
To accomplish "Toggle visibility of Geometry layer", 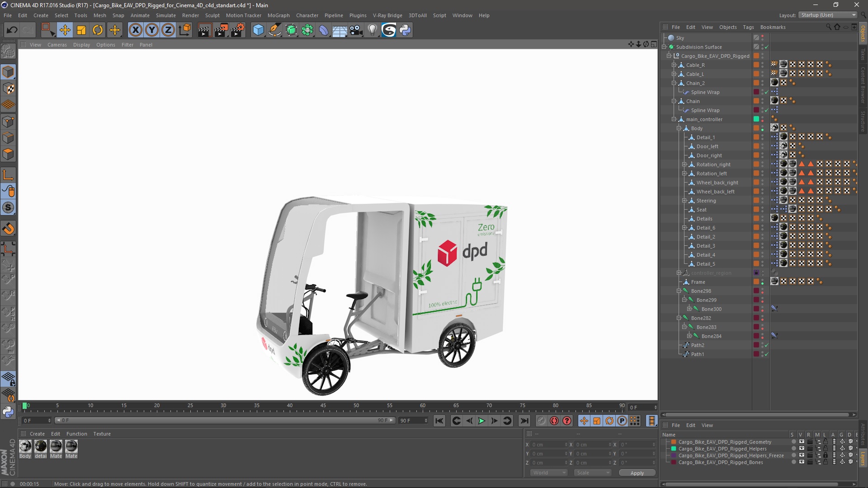I will tap(801, 442).
